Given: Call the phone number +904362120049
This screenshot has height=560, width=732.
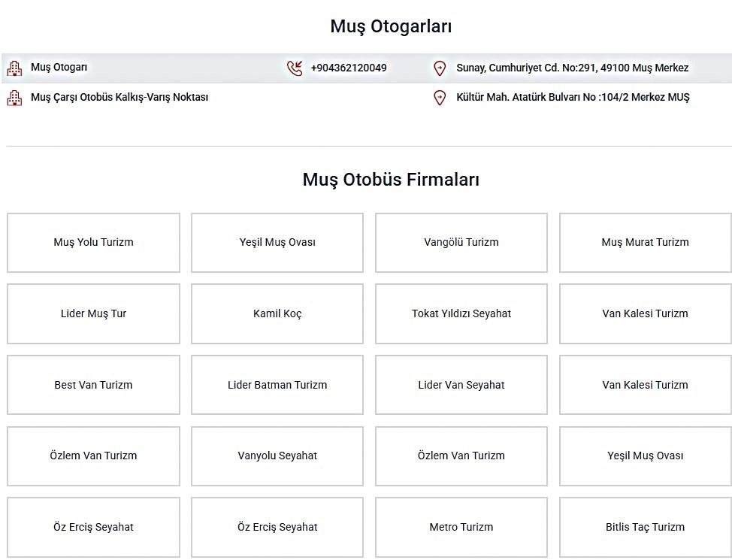Looking at the screenshot, I should 349,68.
